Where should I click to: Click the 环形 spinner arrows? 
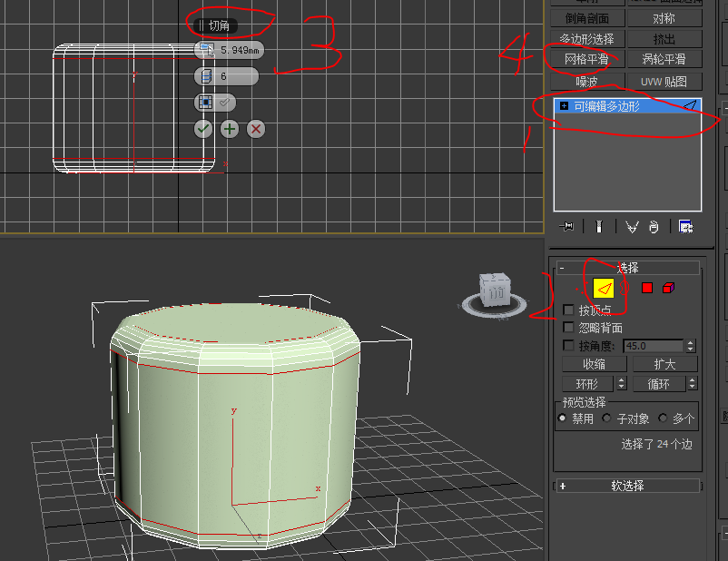click(x=622, y=384)
